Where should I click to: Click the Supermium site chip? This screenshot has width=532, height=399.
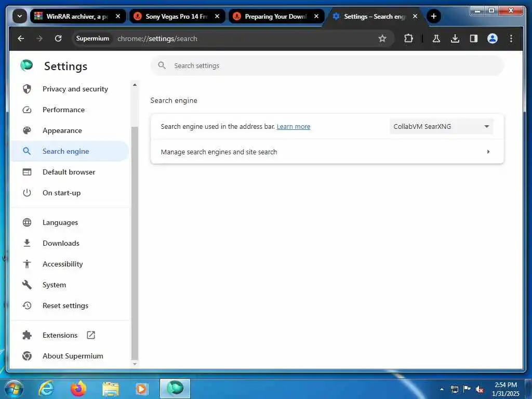tap(92, 38)
